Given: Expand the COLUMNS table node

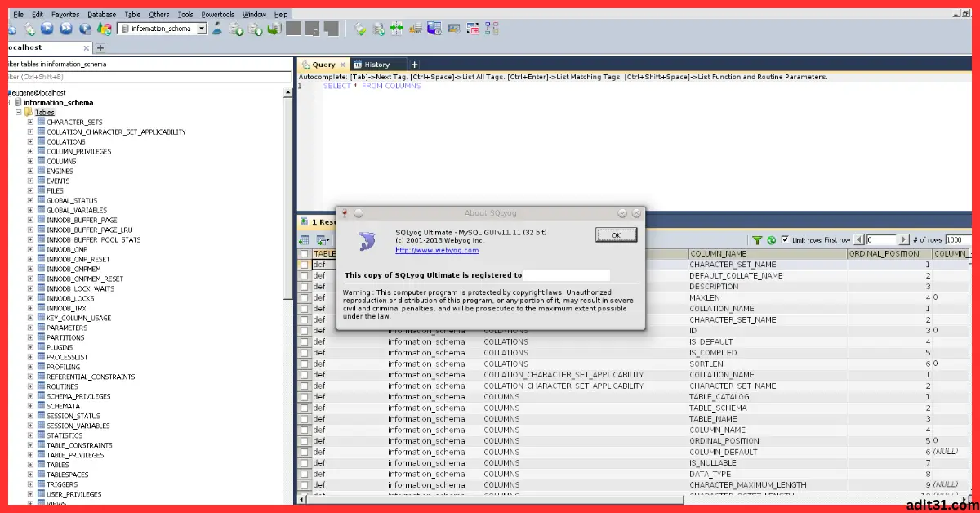Looking at the screenshot, I should pos(30,161).
